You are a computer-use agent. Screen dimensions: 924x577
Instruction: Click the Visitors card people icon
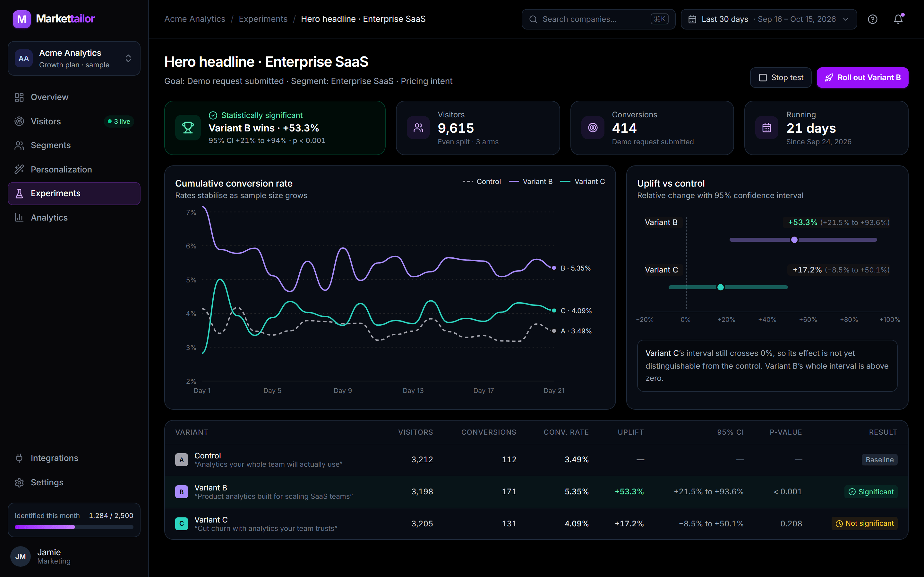point(418,128)
